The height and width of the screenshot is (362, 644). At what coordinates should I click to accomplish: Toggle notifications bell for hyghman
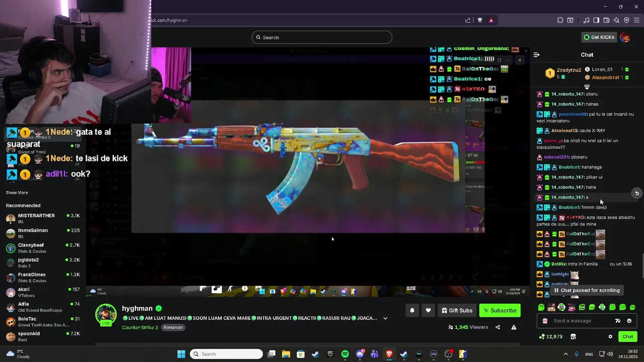(x=412, y=310)
